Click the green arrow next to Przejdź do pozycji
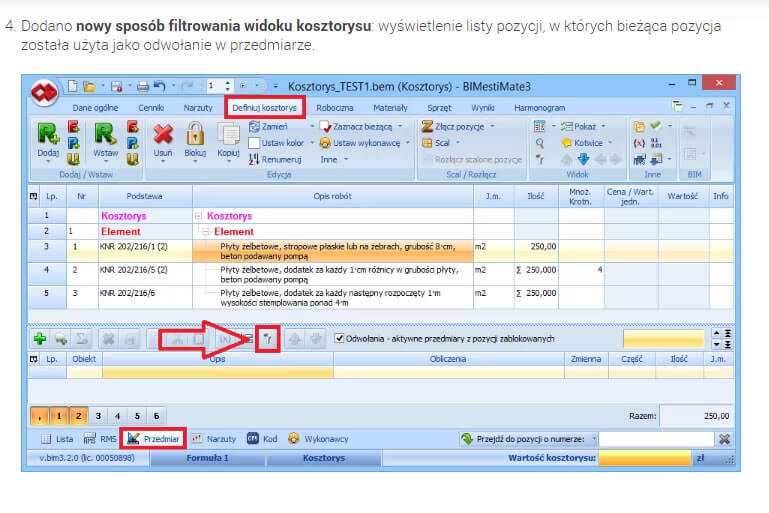This screenshot has height=513, width=769. coord(467,438)
